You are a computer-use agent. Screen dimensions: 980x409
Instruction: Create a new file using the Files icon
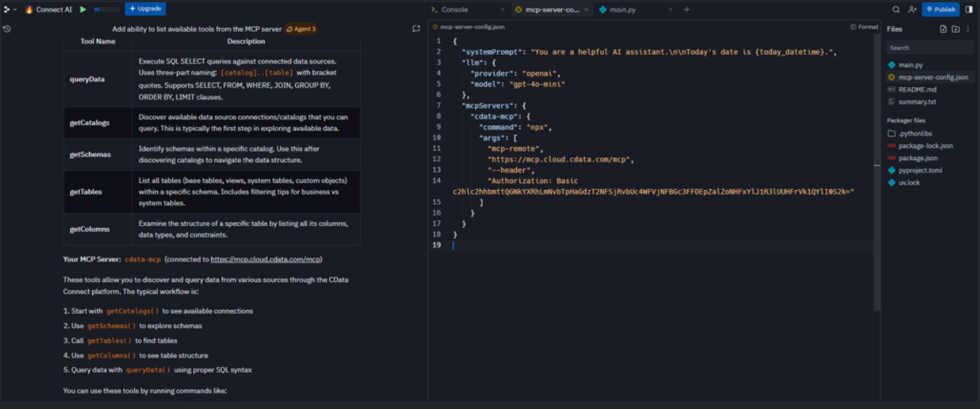pyautogui.click(x=943, y=29)
